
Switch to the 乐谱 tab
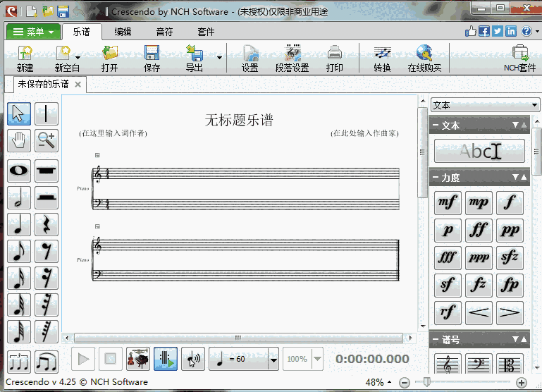pyautogui.click(x=82, y=32)
